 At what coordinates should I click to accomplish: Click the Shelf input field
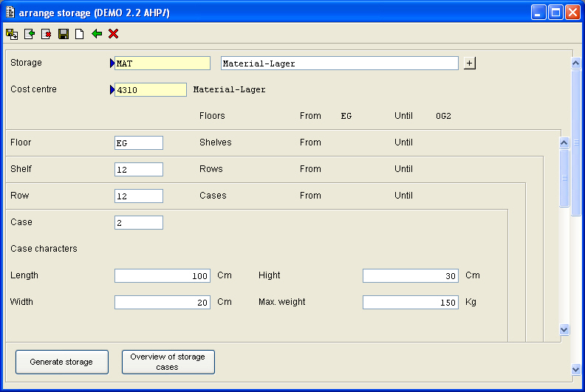tap(139, 169)
